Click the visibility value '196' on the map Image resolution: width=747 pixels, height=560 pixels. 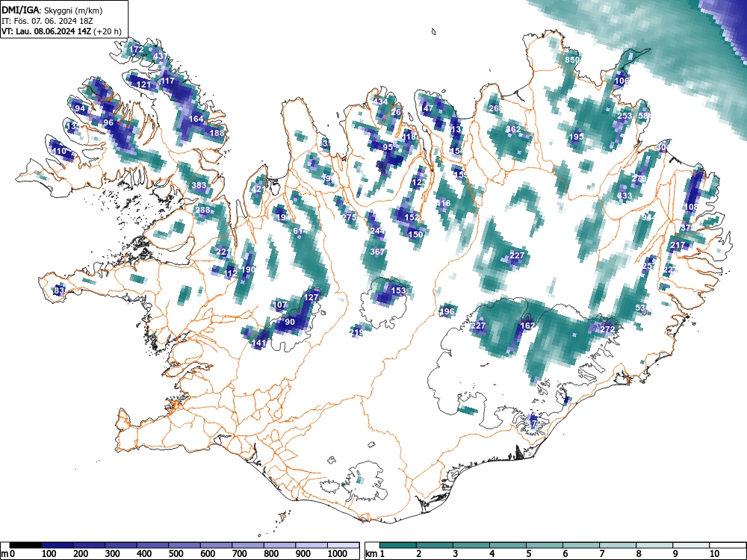(447, 312)
